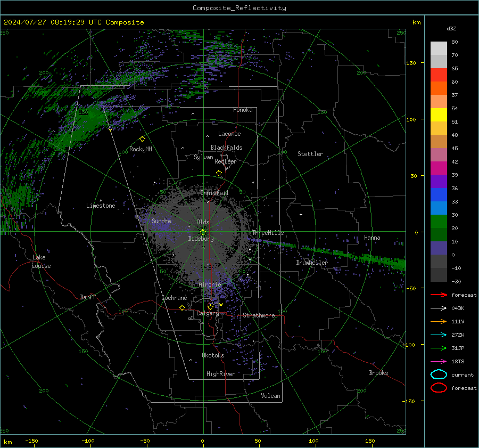Click the white plus marker west of Hanna
Image resolution: width=479 pixels, height=448 pixels.
coord(301,214)
